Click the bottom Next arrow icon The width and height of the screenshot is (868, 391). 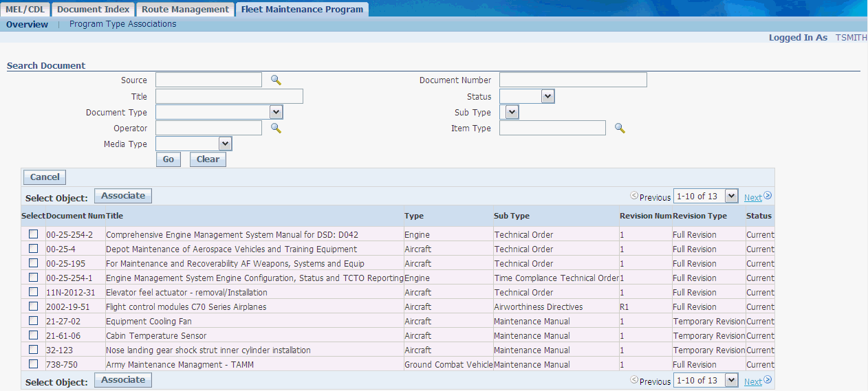click(768, 380)
